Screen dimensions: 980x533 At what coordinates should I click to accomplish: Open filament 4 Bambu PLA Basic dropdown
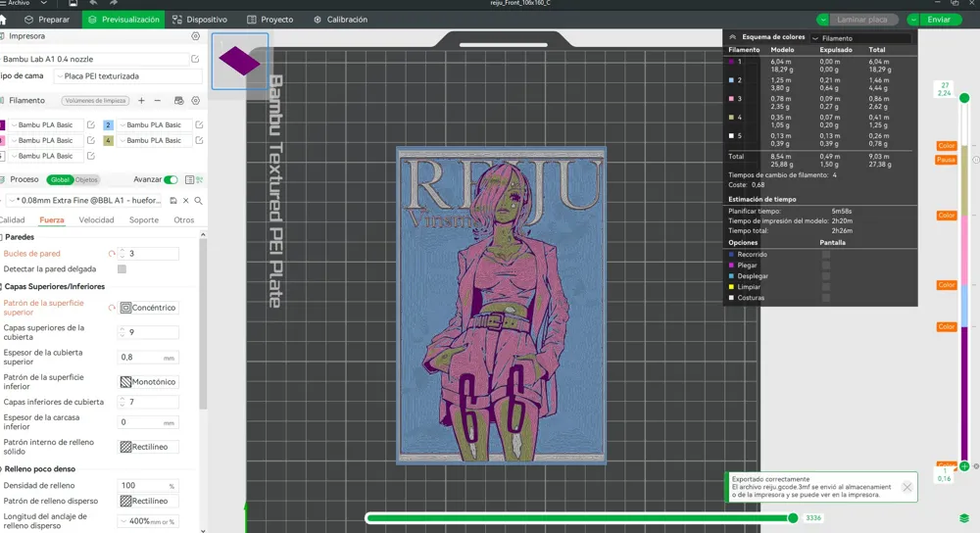(154, 140)
